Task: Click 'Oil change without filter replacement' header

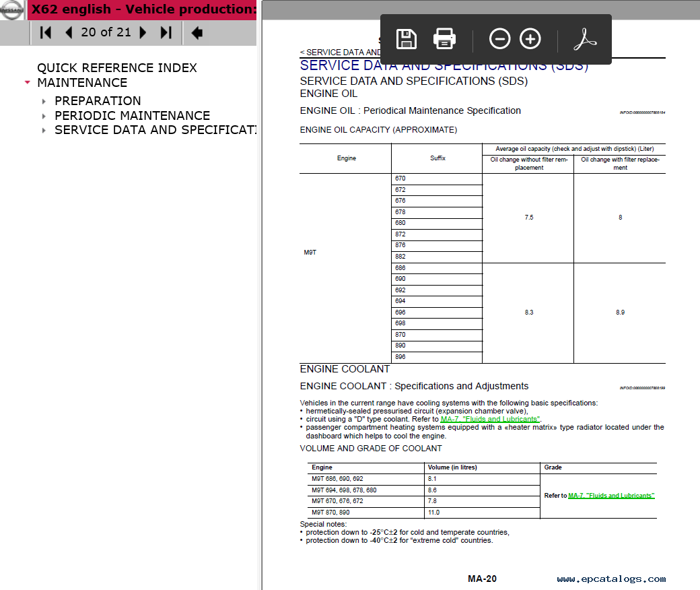Action: click(x=529, y=164)
